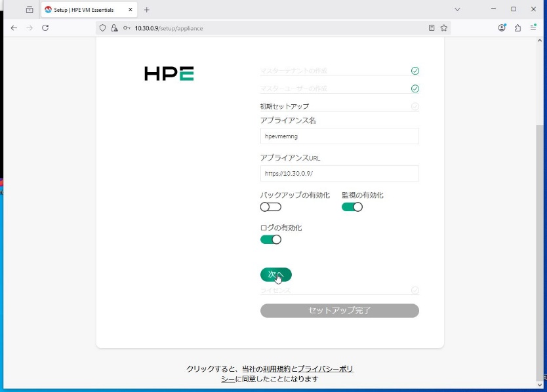The width and height of the screenshot is (547, 392).
Task: Select the Setup | HPE VM Essentials tab
Action: 84,10
